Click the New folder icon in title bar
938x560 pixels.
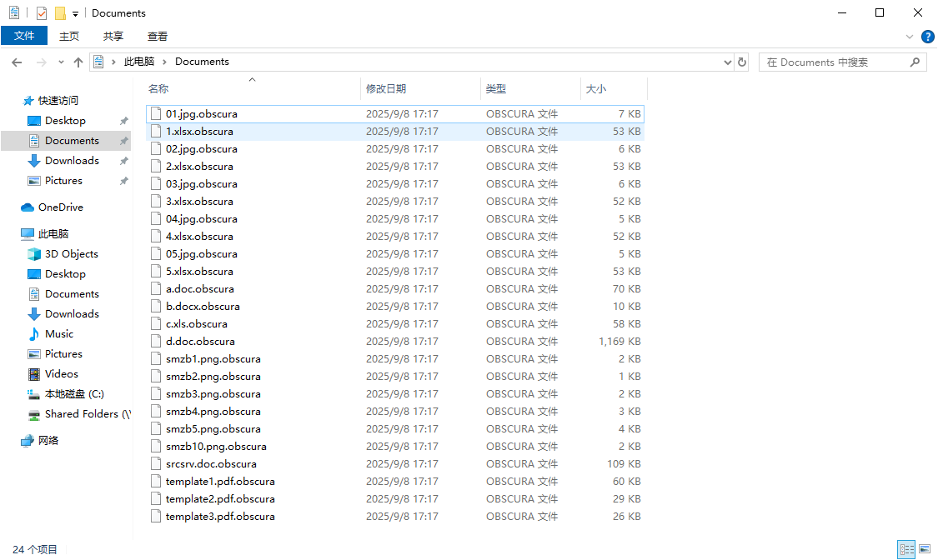point(60,13)
